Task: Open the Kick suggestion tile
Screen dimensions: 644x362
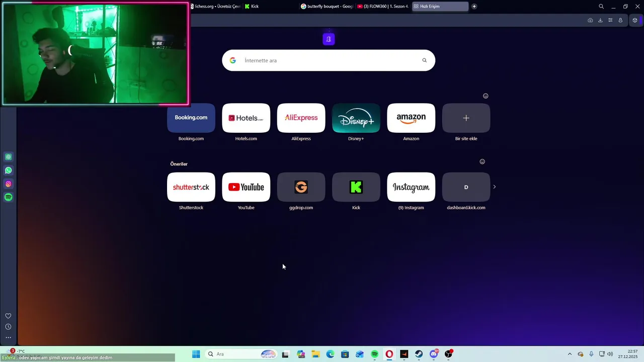Action: coord(356,187)
